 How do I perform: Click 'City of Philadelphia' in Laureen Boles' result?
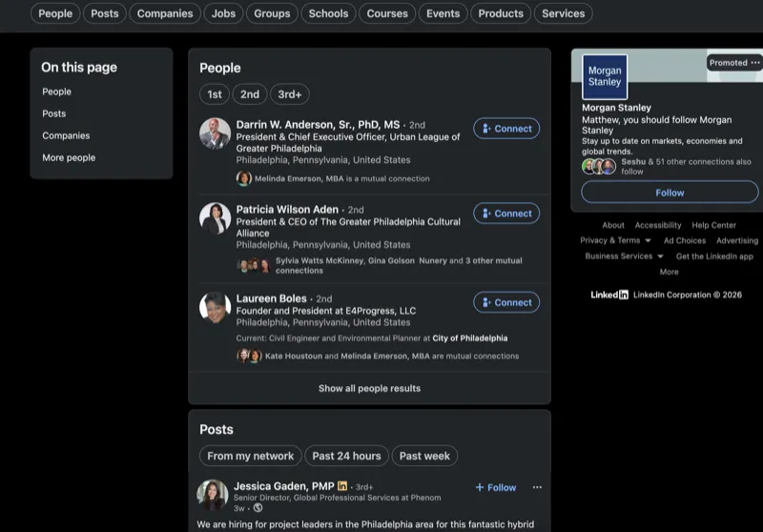point(470,338)
